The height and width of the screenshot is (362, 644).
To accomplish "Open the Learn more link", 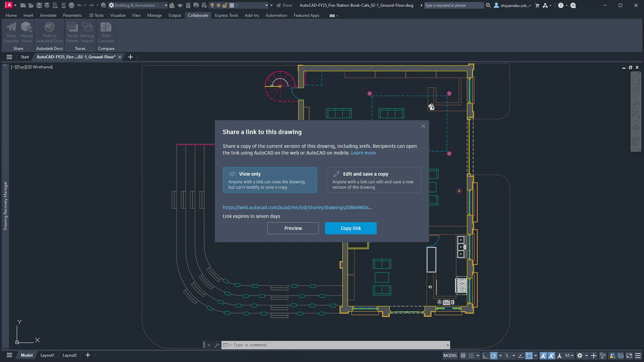I will [364, 153].
